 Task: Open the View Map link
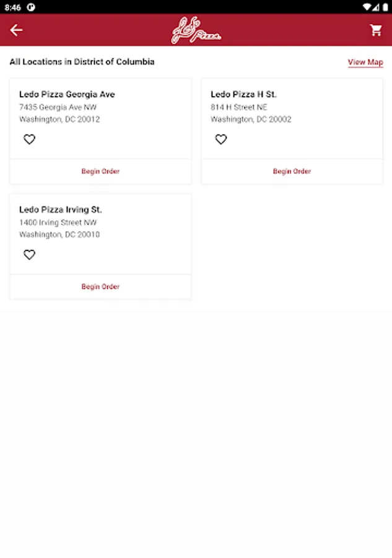tap(365, 63)
